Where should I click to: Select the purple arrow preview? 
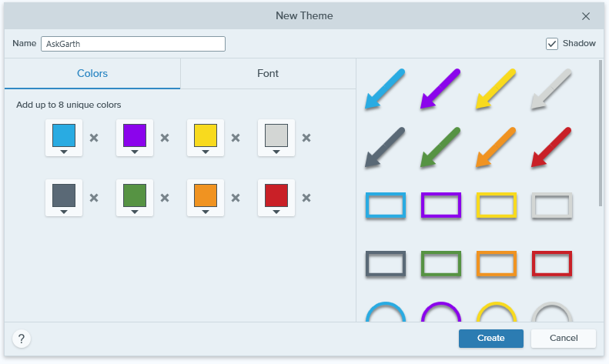(440, 88)
